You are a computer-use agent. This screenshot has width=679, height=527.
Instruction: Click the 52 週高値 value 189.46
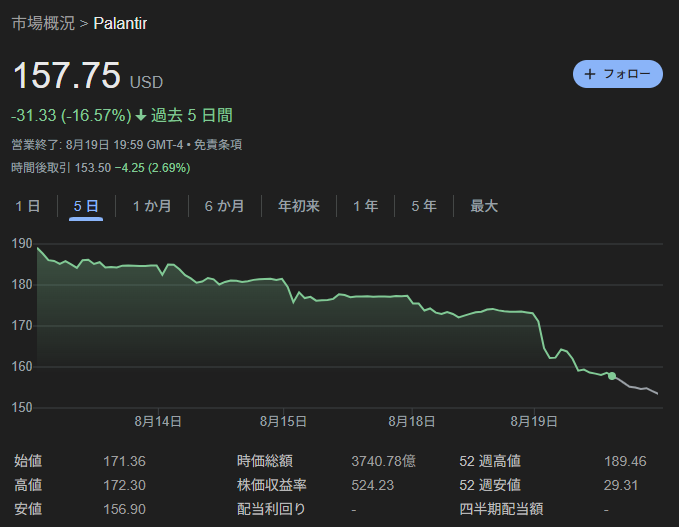(x=625, y=461)
